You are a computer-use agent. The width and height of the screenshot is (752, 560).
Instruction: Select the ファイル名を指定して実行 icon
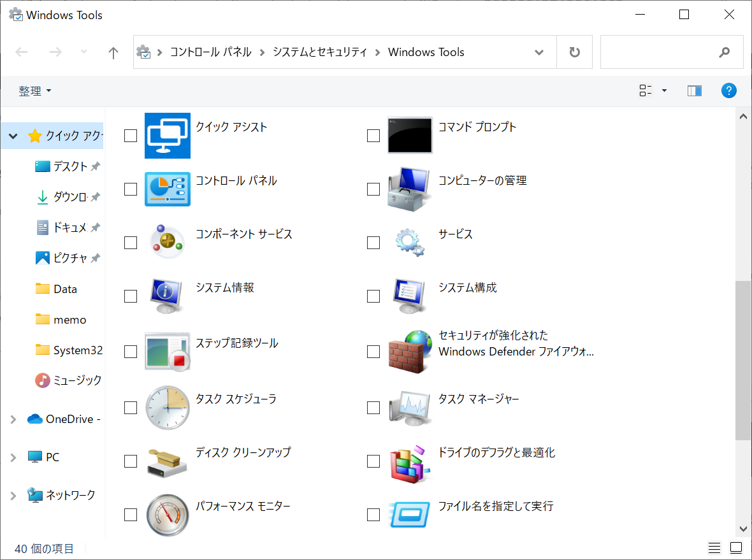[x=409, y=515]
